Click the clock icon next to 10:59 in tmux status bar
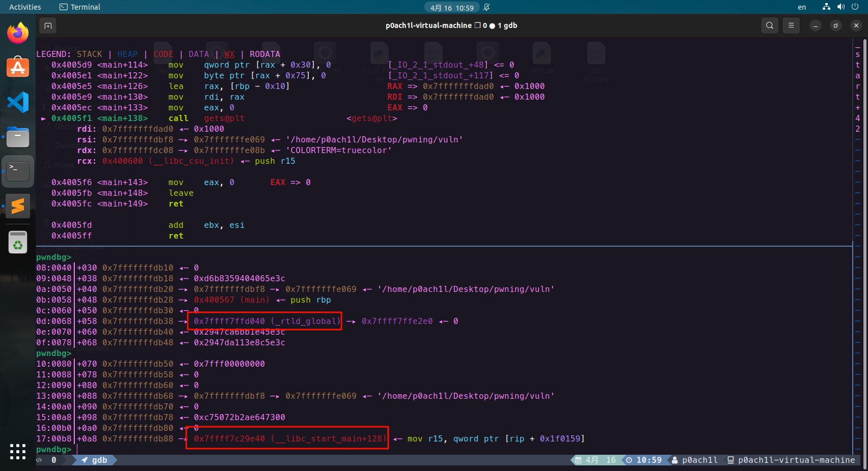 [629, 460]
